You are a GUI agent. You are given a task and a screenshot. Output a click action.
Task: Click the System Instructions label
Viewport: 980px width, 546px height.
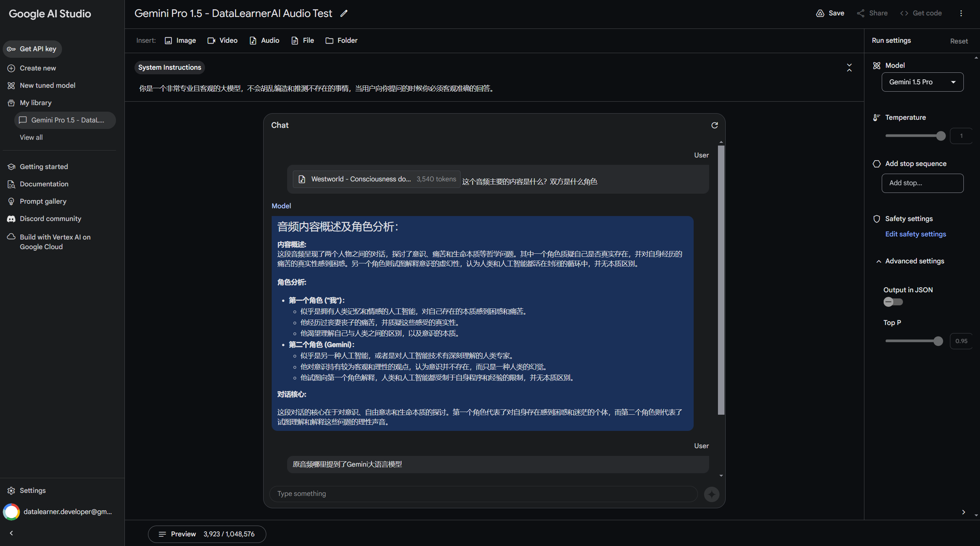coord(170,67)
